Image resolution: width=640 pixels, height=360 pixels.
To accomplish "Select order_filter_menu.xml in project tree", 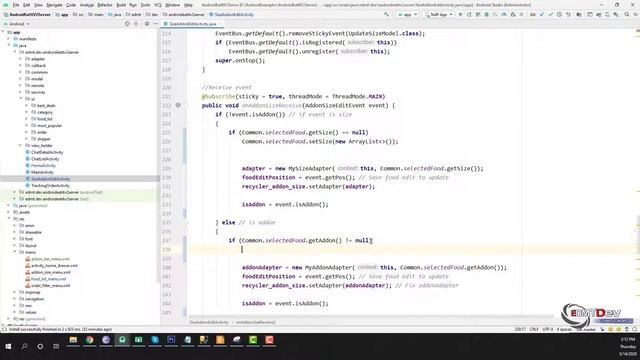I will [x=50, y=286].
